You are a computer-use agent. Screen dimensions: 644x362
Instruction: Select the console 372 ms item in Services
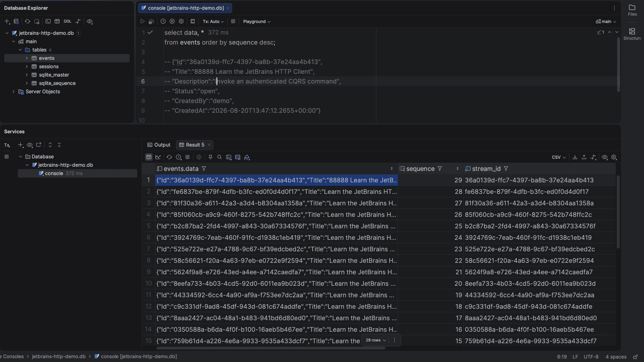(x=77, y=173)
